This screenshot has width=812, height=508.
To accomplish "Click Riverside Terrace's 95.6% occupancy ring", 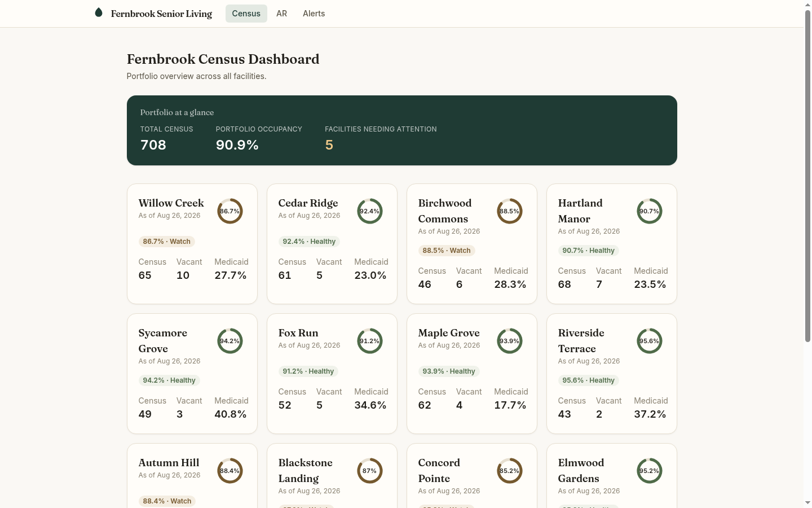I will coord(650,341).
